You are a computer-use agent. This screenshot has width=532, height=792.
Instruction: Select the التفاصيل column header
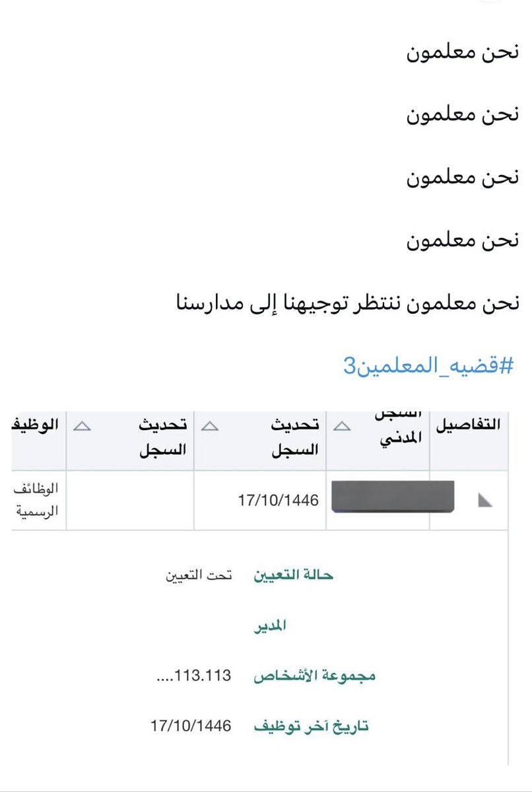point(469,425)
